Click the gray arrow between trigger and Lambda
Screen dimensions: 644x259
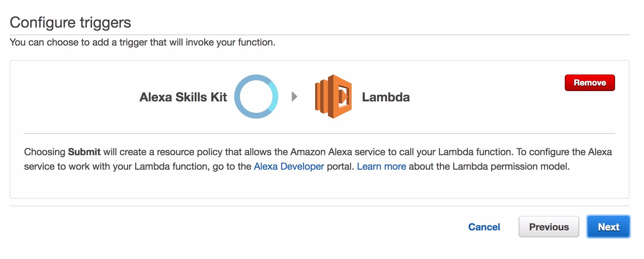[294, 97]
